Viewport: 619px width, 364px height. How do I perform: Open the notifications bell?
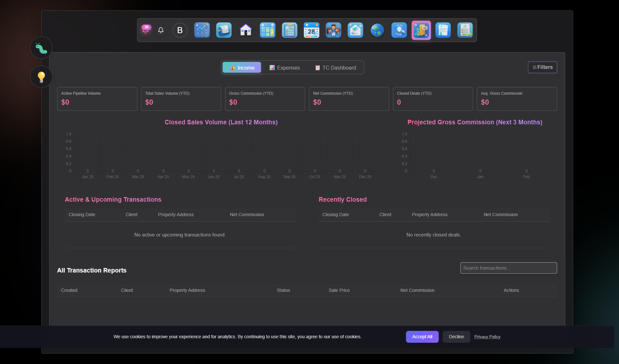click(161, 30)
